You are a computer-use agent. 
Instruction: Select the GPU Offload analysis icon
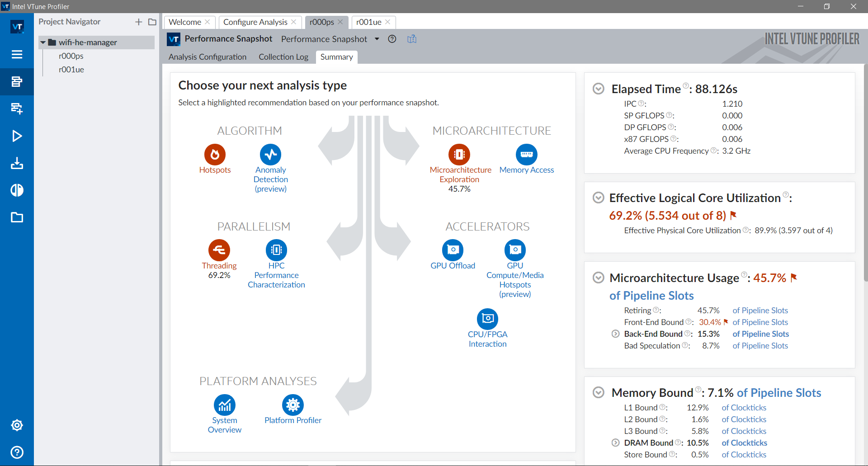click(x=453, y=249)
